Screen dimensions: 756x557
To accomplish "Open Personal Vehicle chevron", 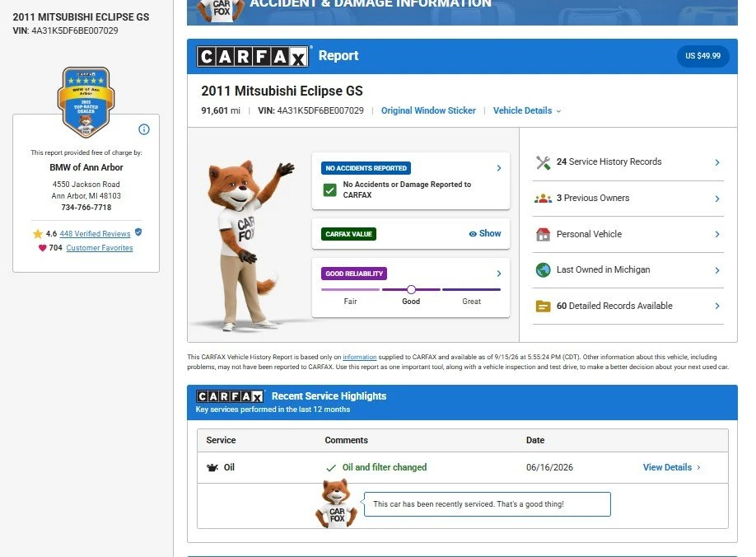I will 717,234.
